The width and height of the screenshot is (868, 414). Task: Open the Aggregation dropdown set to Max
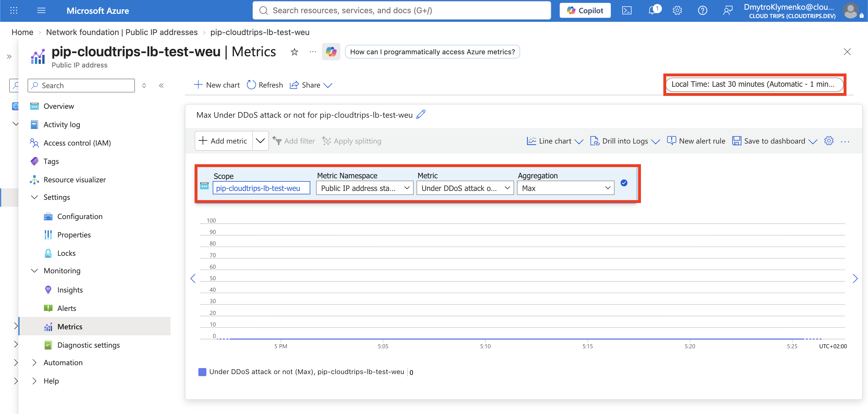(x=565, y=188)
